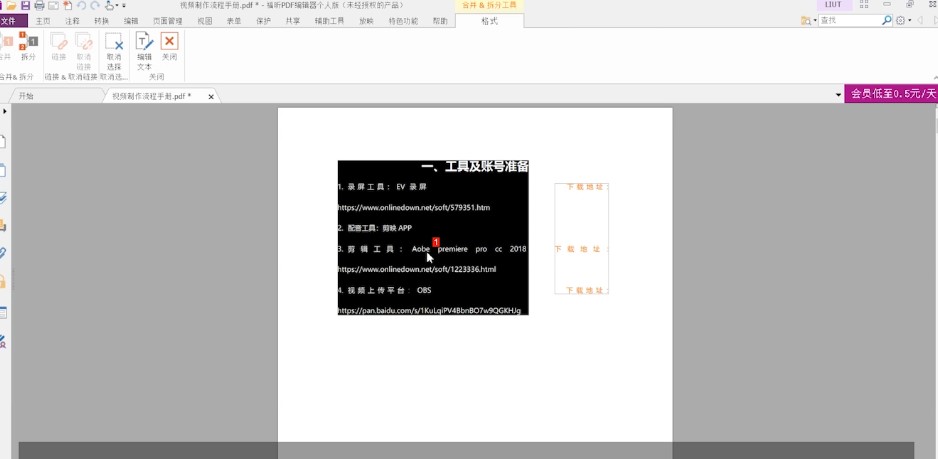938x459 pixels.
Task: Select the Hand tool icon
Action: 109,5
